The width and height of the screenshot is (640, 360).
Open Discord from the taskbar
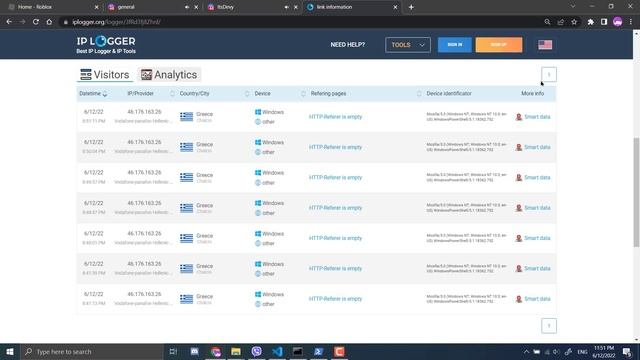tap(195, 351)
